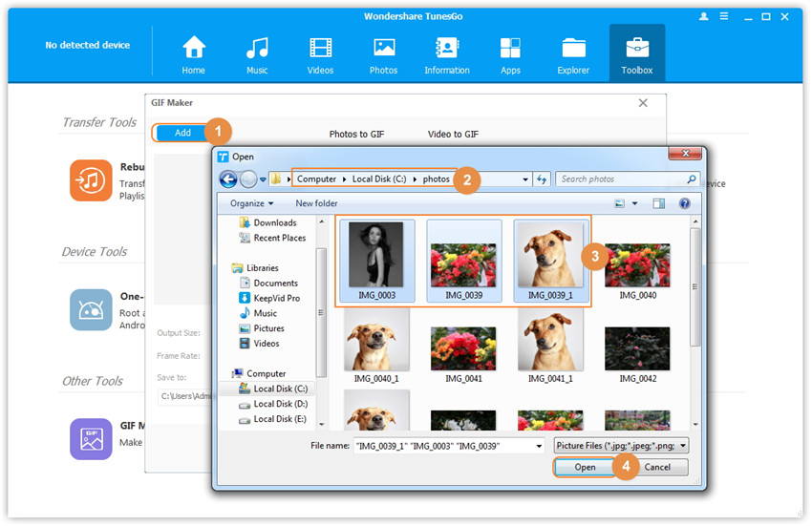Select the Toolbox section

pyautogui.click(x=637, y=54)
